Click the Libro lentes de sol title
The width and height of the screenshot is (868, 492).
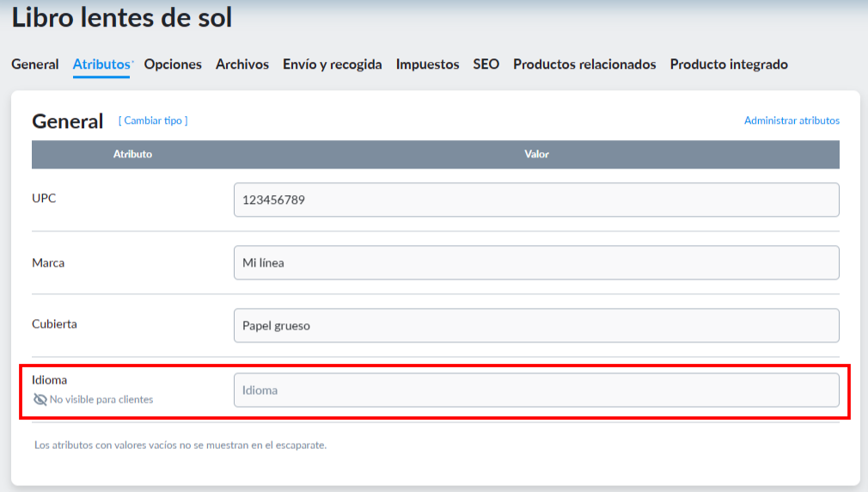pyautogui.click(x=122, y=17)
